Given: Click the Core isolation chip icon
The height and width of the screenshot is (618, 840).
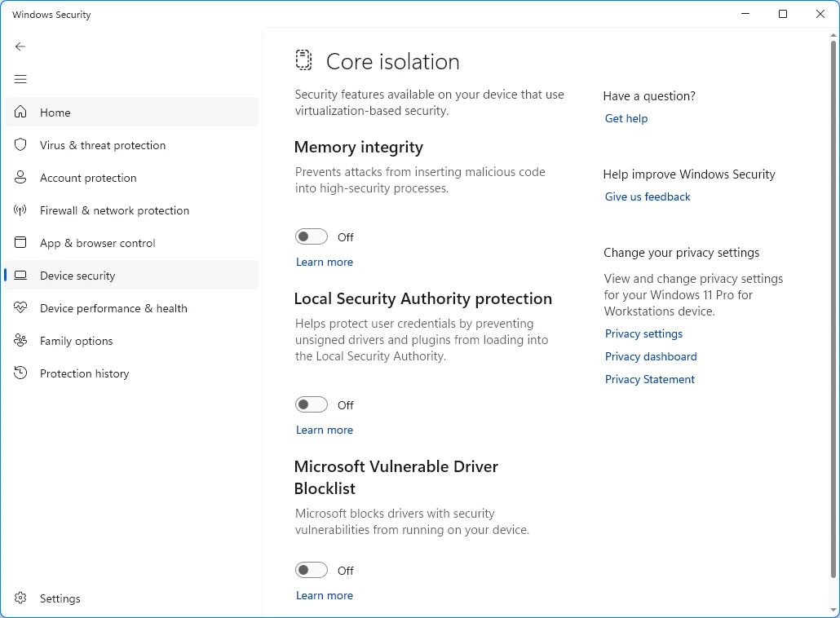Looking at the screenshot, I should click(x=303, y=60).
